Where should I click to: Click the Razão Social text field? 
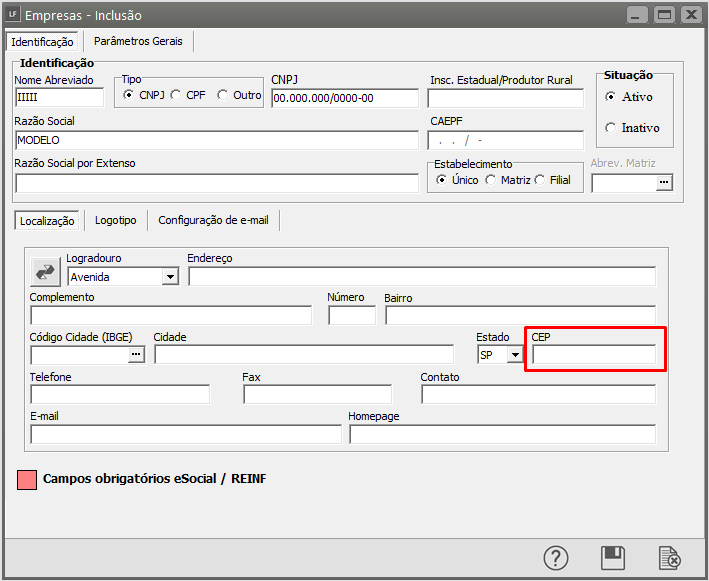216,140
